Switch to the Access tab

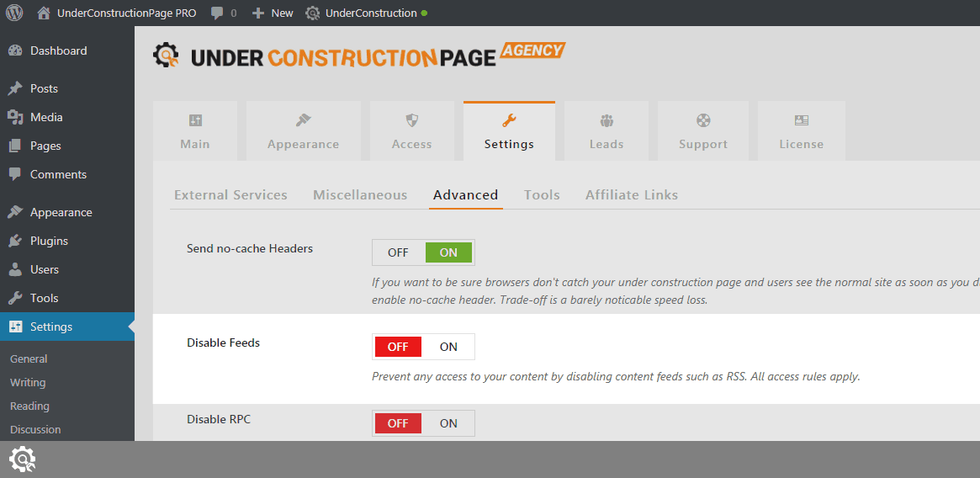pos(411,131)
